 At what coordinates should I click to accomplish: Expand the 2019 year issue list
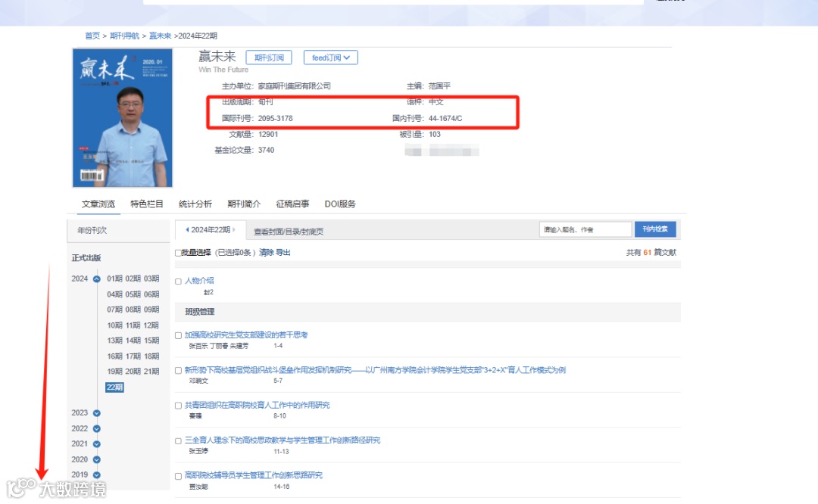point(96,474)
